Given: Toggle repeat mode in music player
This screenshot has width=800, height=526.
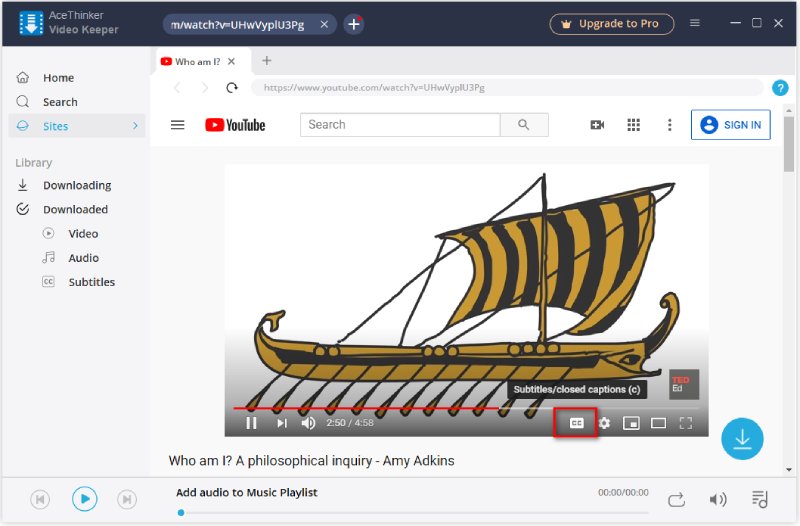Looking at the screenshot, I should click(677, 499).
